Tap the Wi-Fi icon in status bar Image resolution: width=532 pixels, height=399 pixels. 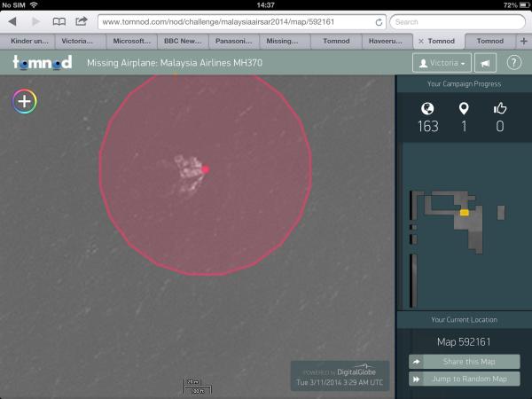[x=34, y=4]
